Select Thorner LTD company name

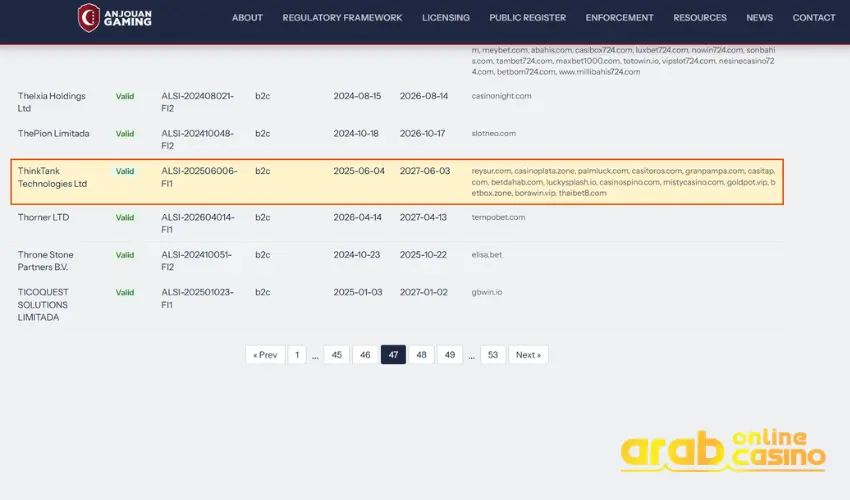pyautogui.click(x=43, y=217)
